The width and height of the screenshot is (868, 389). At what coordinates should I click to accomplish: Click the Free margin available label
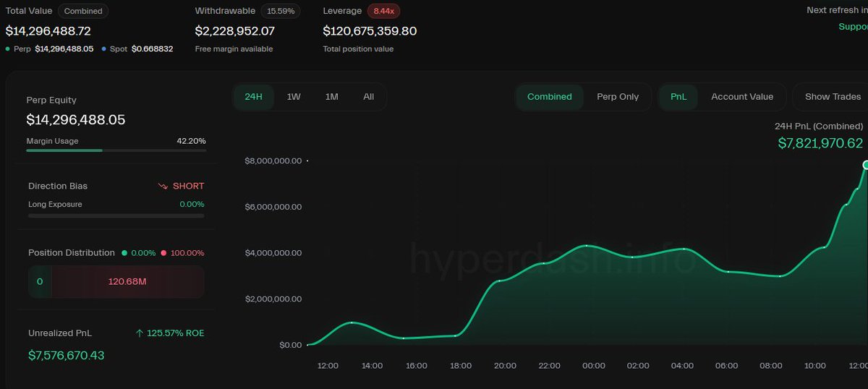coord(234,49)
